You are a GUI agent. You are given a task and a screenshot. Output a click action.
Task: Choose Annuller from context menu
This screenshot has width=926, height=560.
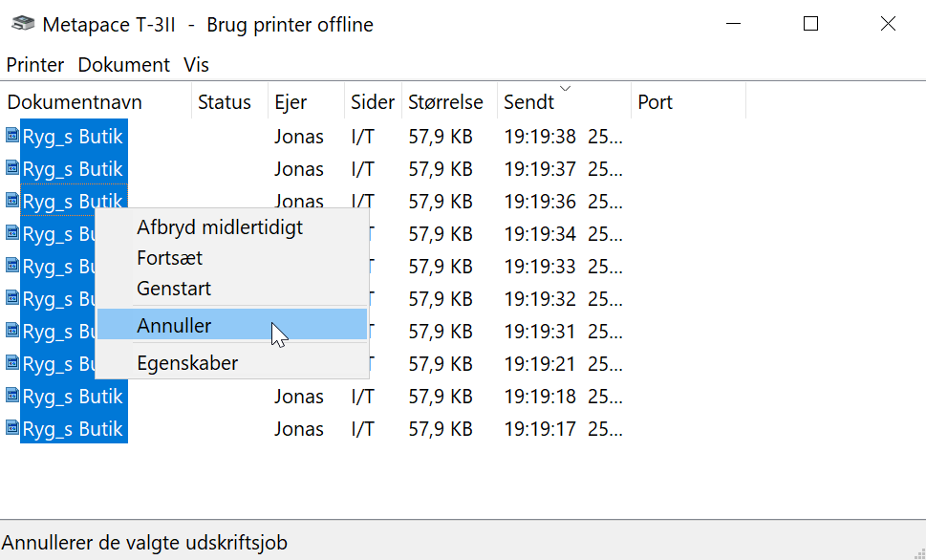pyautogui.click(x=174, y=326)
